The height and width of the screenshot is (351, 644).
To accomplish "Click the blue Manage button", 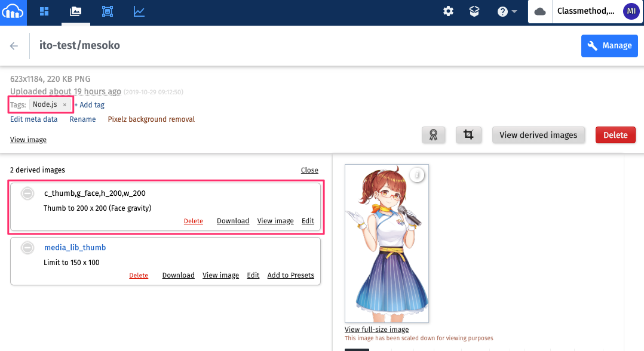I will (609, 46).
